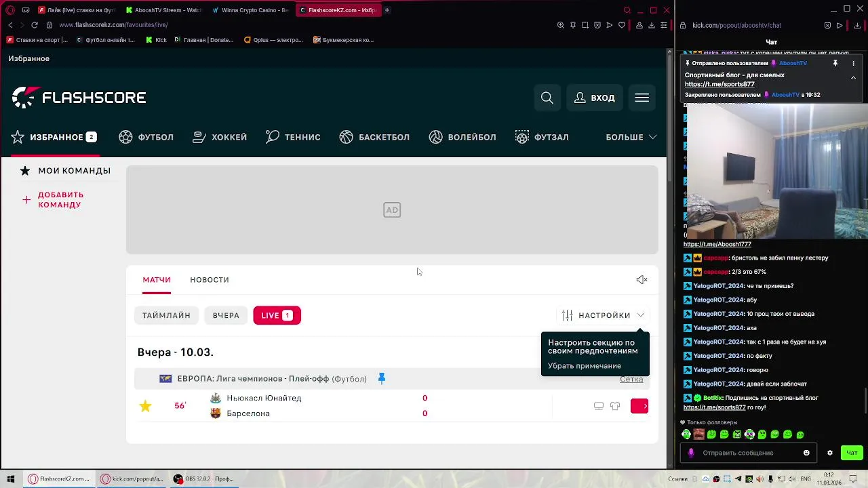Click the ВХОД login button

[x=595, y=98]
